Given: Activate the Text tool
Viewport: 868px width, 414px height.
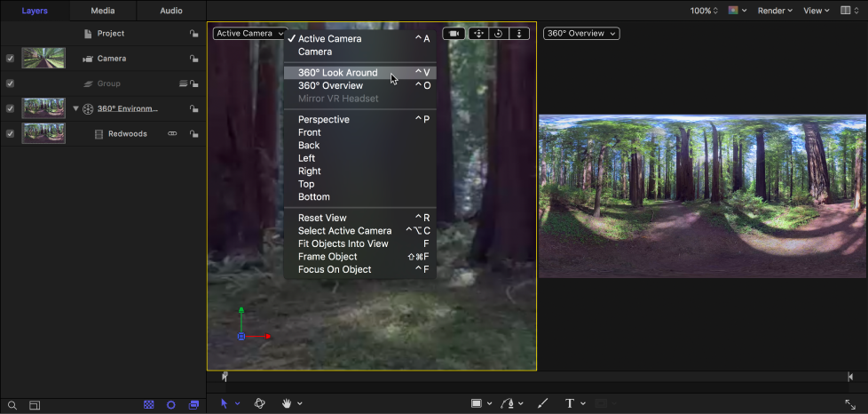Looking at the screenshot, I should [569, 403].
